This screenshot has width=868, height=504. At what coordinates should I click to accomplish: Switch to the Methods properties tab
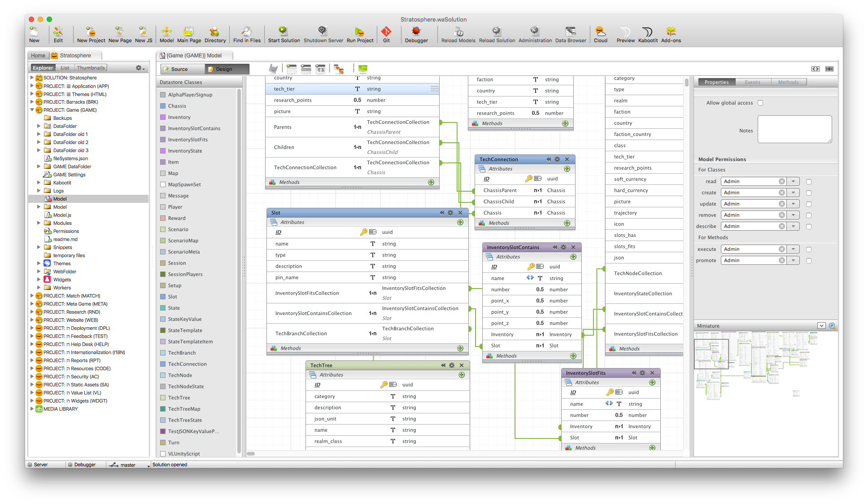(788, 82)
